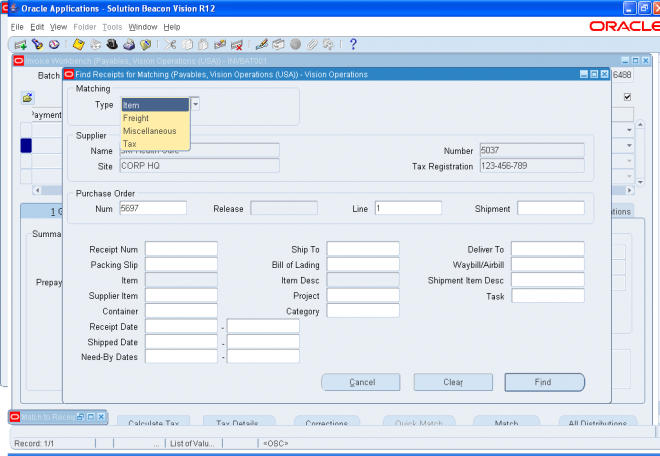Click the Packing Slip input field
The height and width of the screenshot is (456, 660).
(181, 264)
